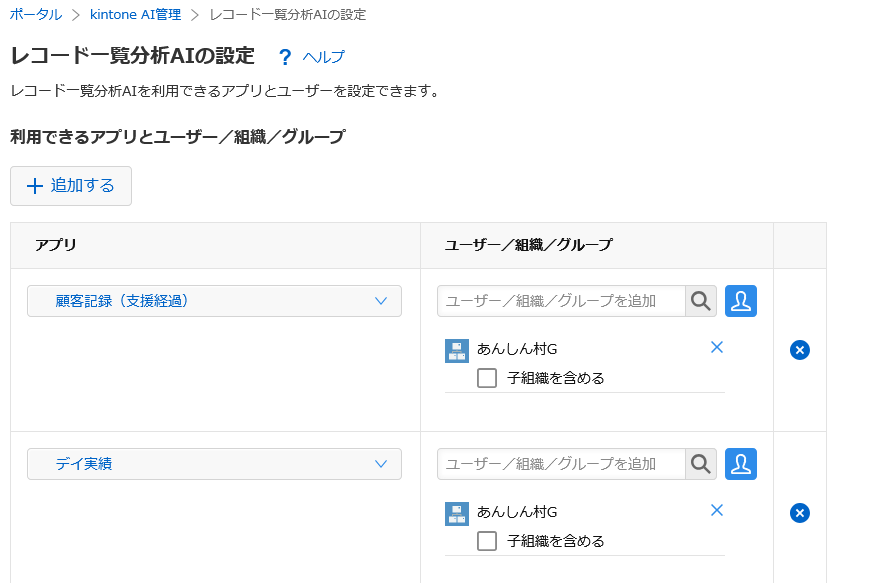Focus user search field in 顧客記録 row
This screenshot has height=583, width=878.
point(560,301)
